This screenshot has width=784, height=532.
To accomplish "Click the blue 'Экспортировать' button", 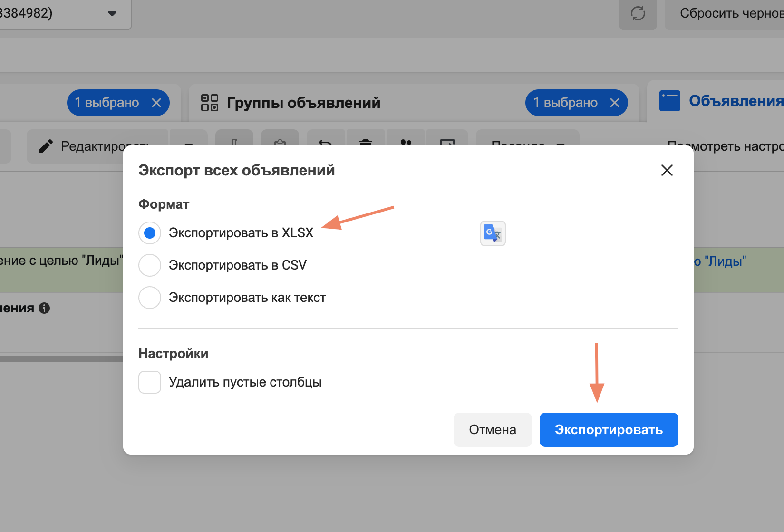I will tap(609, 430).
